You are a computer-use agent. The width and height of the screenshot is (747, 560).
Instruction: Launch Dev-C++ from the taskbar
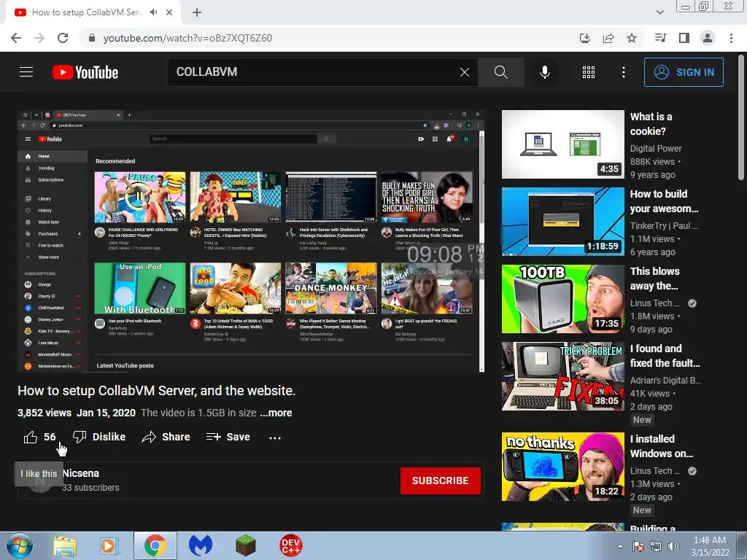(290, 545)
